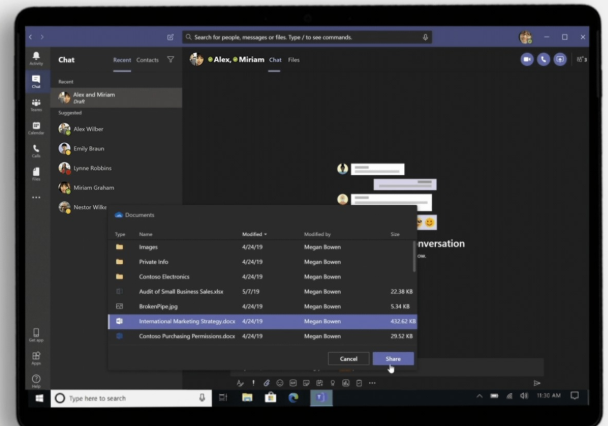Start a video call with Alex and Miriam
The width and height of the screenshot is (608, 426).
527,59
